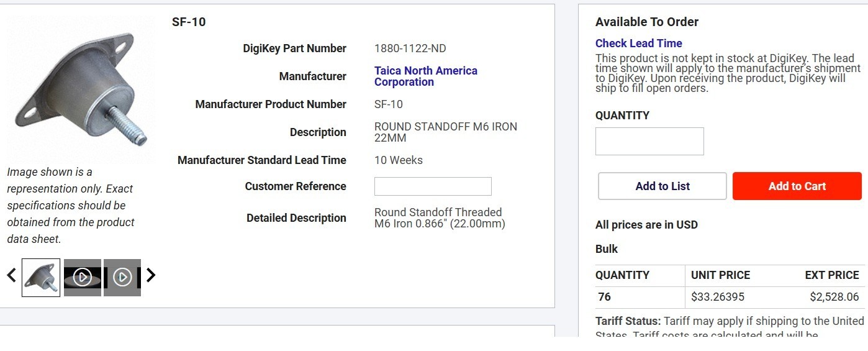The image size is (868, 351).
Task: Click the next image arrow in the gallery
Action: [x=150, y=275]
